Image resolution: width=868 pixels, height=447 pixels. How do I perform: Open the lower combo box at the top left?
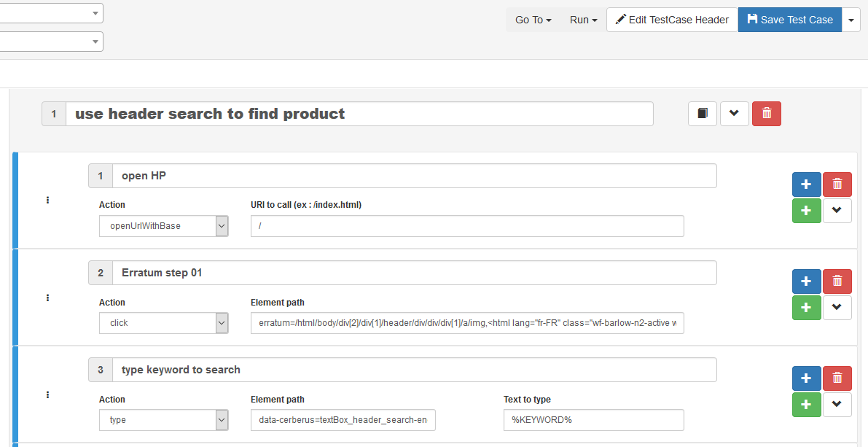pyautogui.click(x=51, y=42)
